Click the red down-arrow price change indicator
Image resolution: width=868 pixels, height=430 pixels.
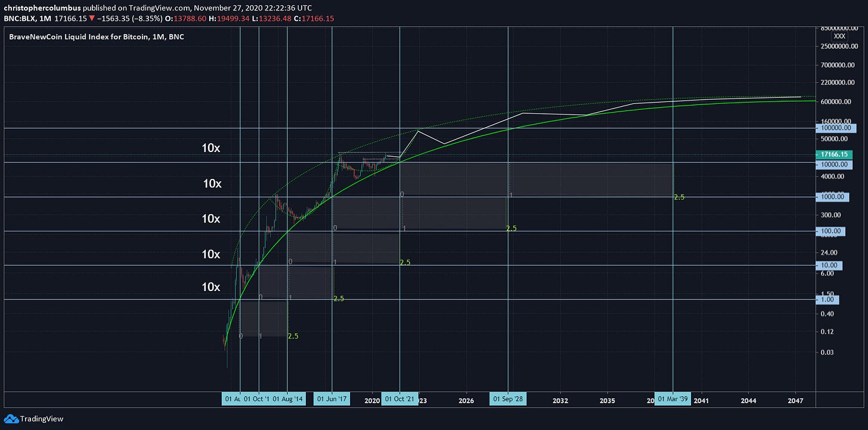click(92, 19)
